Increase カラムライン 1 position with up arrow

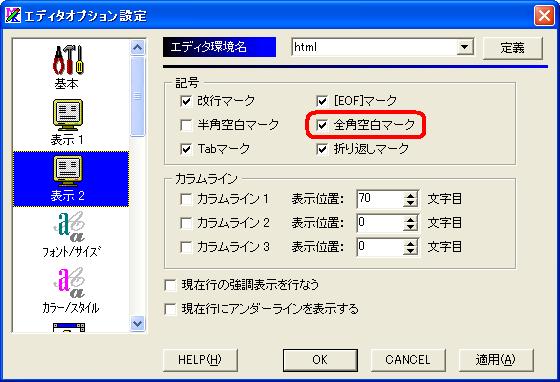pyautogui.click(x=410, y=195)
